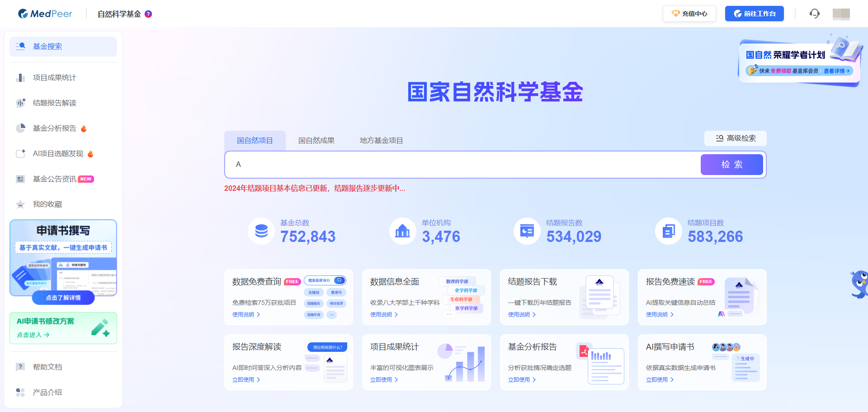
Task: Click the 基金公告资讯 news sidebar icon
Action: (21, 179)
